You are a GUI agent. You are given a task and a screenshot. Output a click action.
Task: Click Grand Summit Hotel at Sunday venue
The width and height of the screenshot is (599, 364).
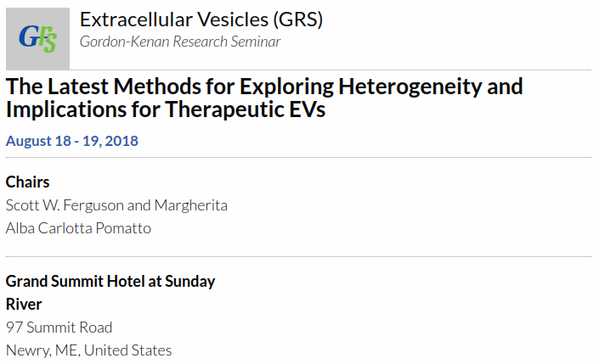[x=110, y=282]
